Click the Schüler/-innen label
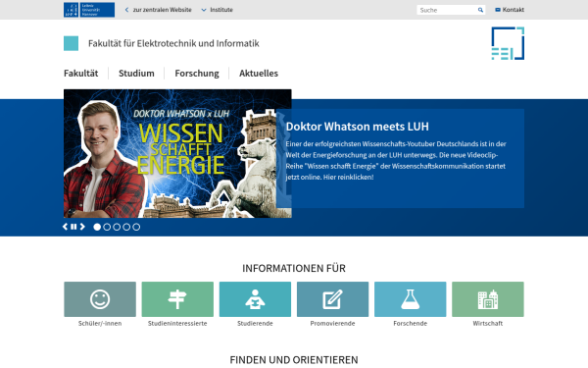The height and width of the screenshot is (368, 588). 100,323
